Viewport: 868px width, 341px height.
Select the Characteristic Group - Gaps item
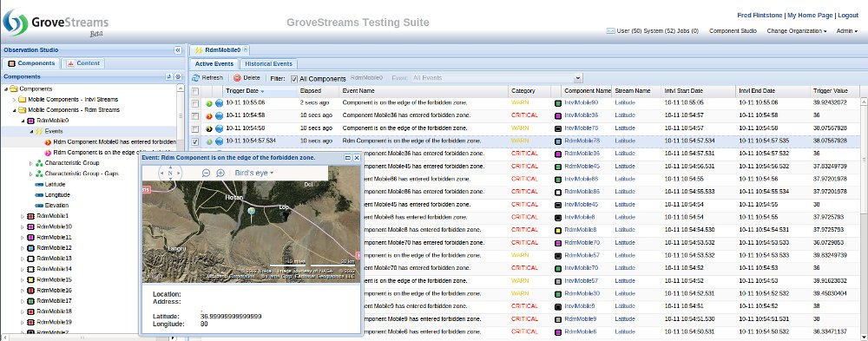click(x=82, y=174)
